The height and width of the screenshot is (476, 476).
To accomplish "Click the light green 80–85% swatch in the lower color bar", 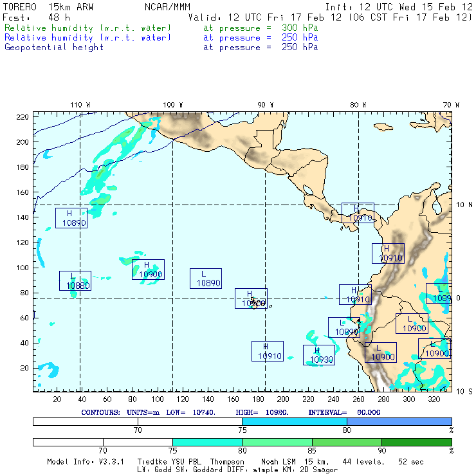I will [x=277, y=442].
